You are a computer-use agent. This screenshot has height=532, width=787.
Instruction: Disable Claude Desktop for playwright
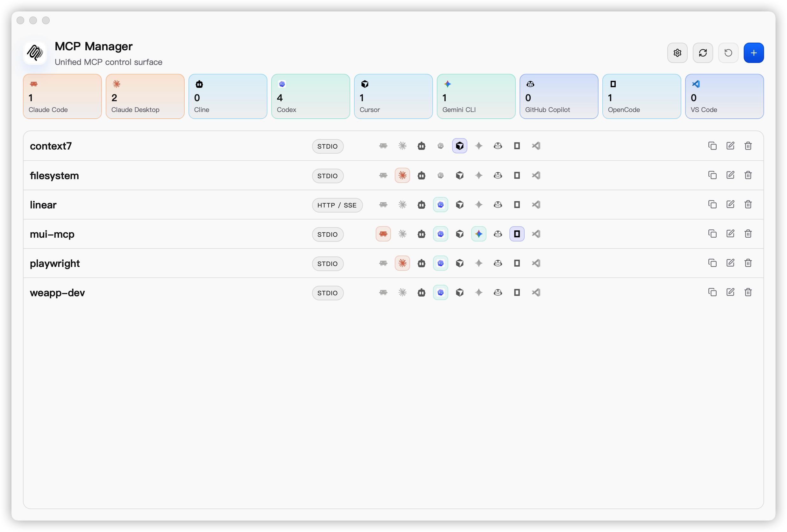402,263
